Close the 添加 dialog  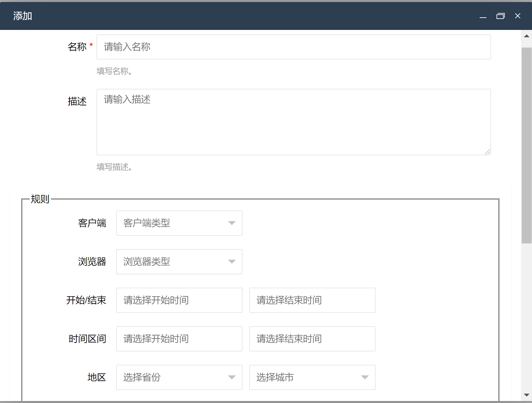tap(518, 16)
